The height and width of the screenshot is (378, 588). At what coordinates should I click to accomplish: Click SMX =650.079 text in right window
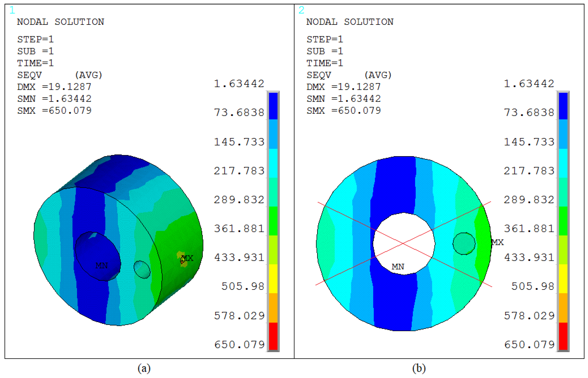pyautogui.click(x=344, y=111)
